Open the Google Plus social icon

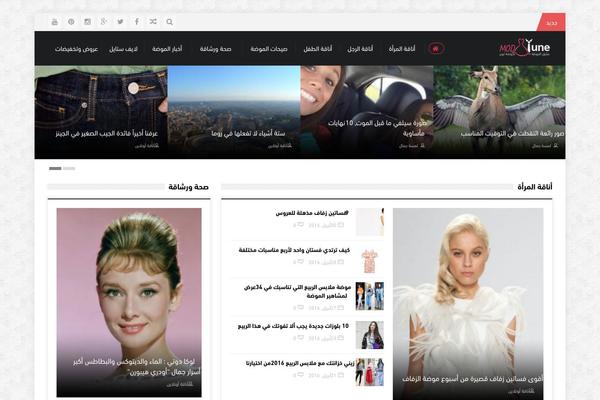[104, 22]
